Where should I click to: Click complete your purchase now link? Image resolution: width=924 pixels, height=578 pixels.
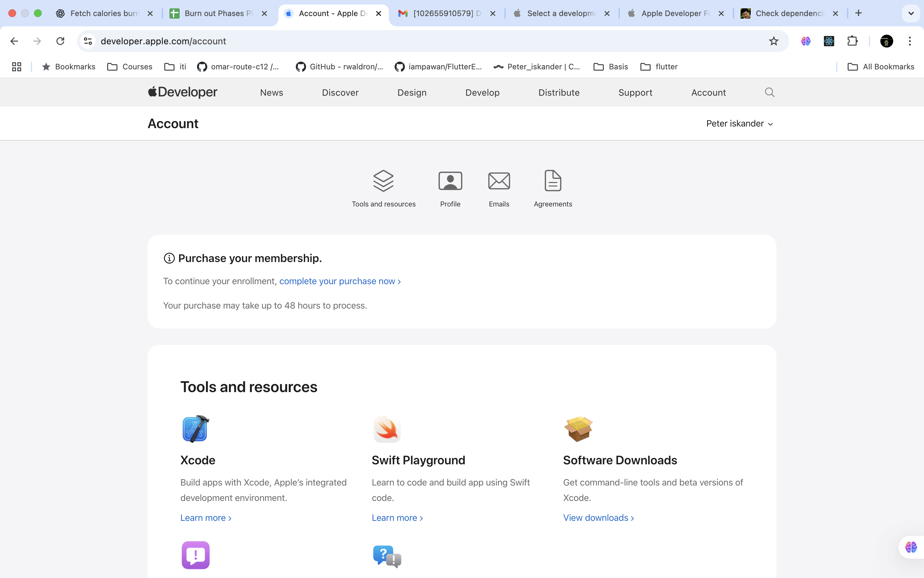[x=340, y=281]
